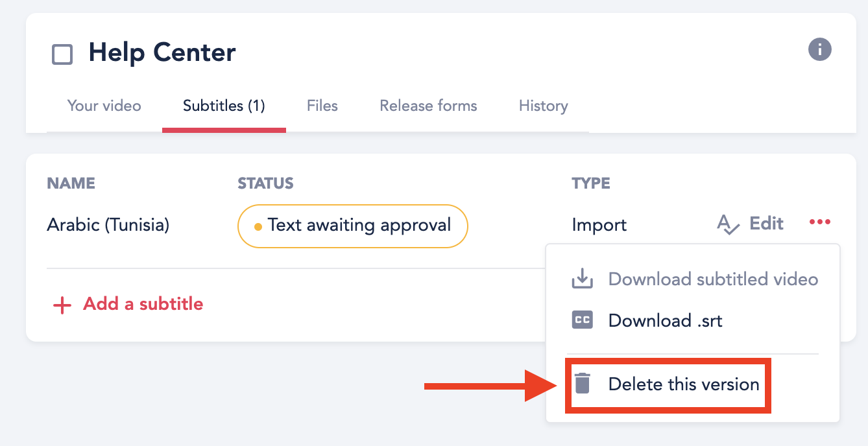Select the Subtitles (1) tab
The width and height of the screenshot is (868, 446).
(x=224, y=106)
